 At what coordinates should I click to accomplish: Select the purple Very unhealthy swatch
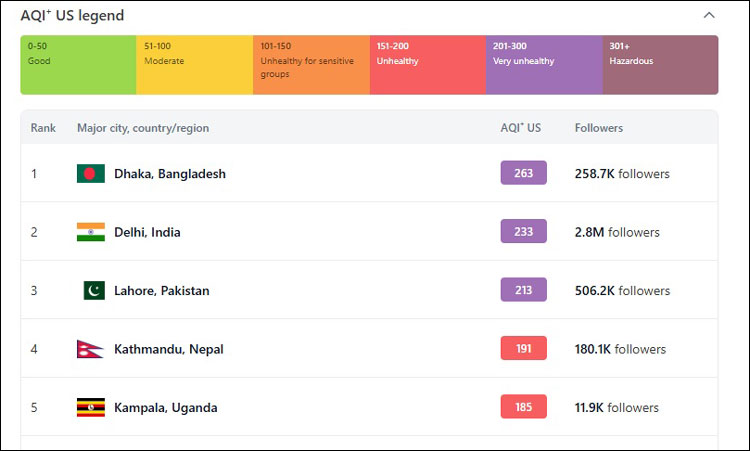[543, 65]
